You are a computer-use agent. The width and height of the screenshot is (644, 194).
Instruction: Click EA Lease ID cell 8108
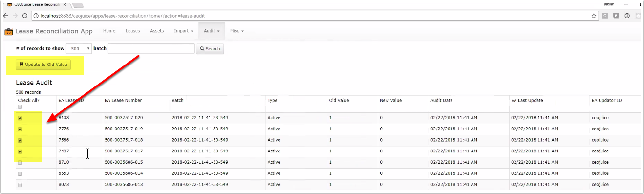pyautogui.click(x=63, y=118)
